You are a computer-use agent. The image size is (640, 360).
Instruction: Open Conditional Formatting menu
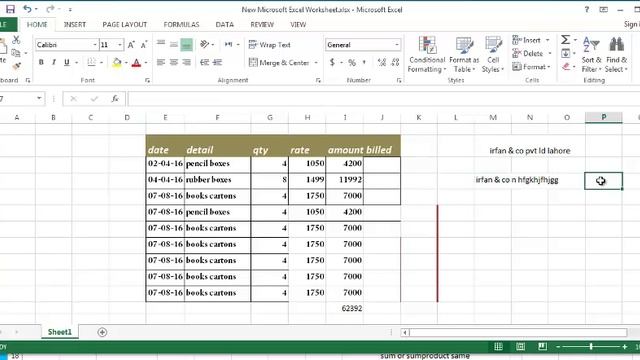point(427,54)
